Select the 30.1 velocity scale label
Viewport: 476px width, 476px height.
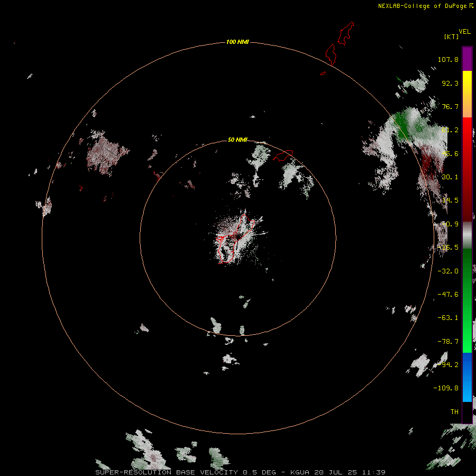pyautogui.click(x=450, y=177)
